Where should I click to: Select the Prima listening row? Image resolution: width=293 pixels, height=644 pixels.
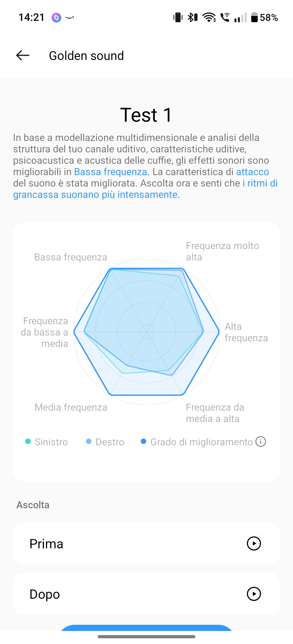(146, 543)
